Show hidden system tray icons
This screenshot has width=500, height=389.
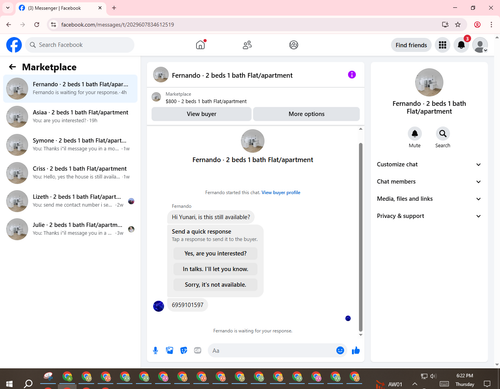(x=415, y=384)
